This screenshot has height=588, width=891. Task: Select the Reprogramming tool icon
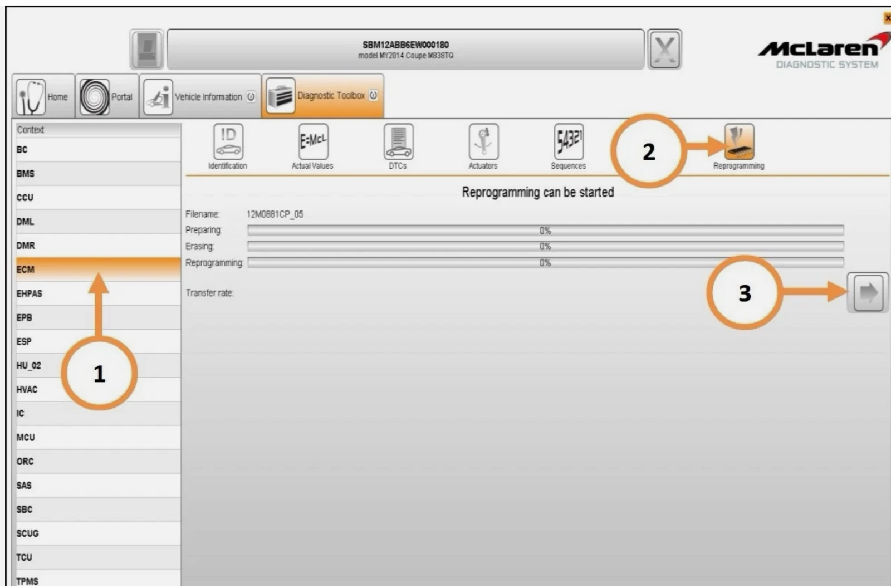(x=739, y=142)
